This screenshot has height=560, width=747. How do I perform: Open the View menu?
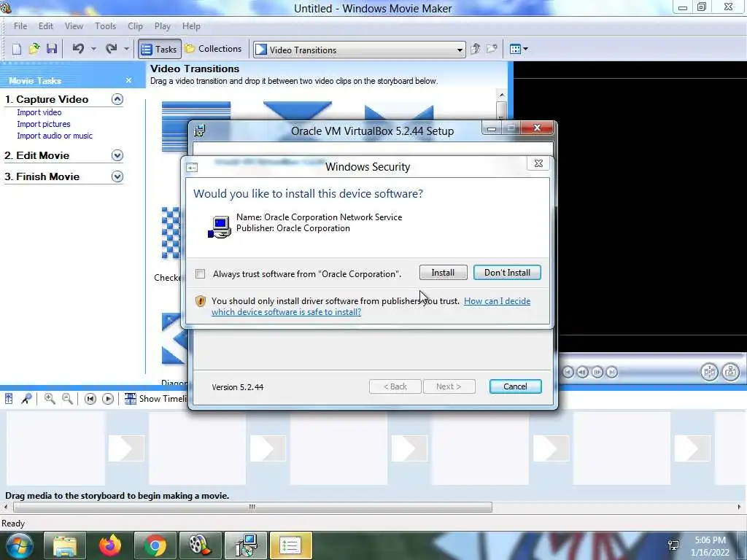tap(74, 26)
